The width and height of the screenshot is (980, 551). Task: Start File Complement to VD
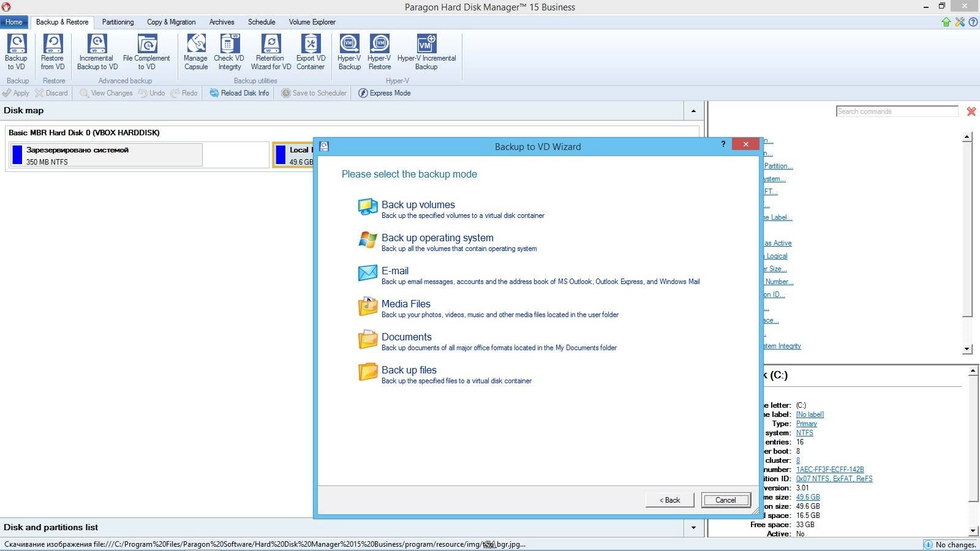(x=146, y=53)
